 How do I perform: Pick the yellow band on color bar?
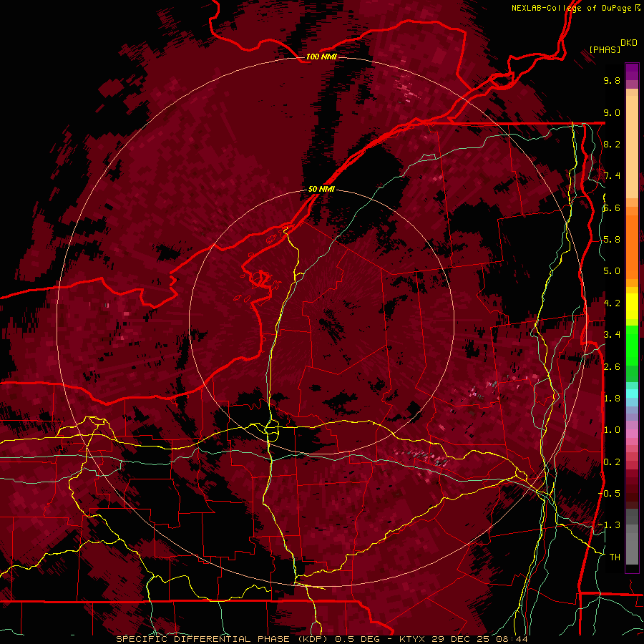[x=632, y=306]
